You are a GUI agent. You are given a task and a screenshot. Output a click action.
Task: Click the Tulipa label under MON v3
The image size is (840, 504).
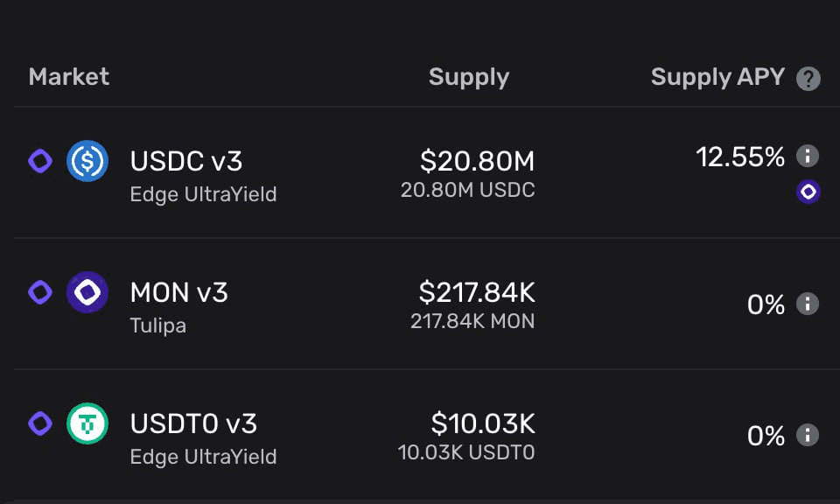[x=157, y=325]
